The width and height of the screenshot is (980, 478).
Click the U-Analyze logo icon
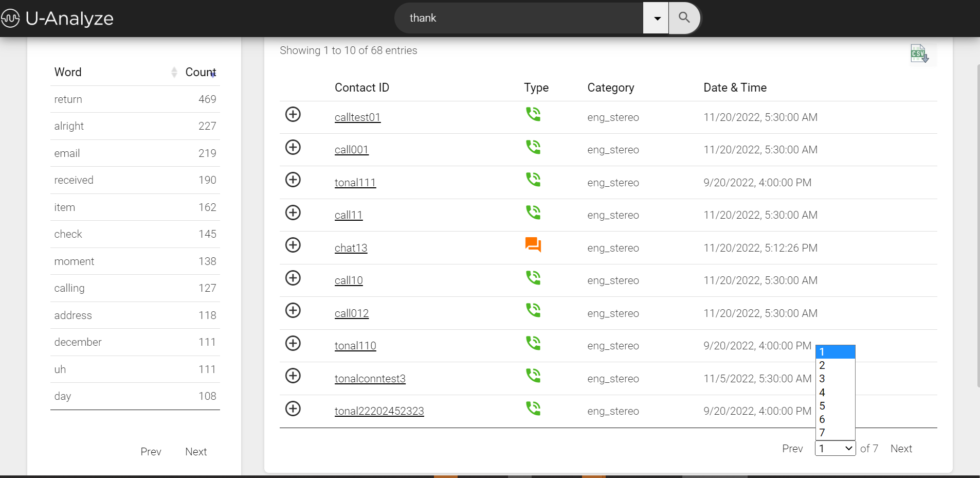(10, 19)
